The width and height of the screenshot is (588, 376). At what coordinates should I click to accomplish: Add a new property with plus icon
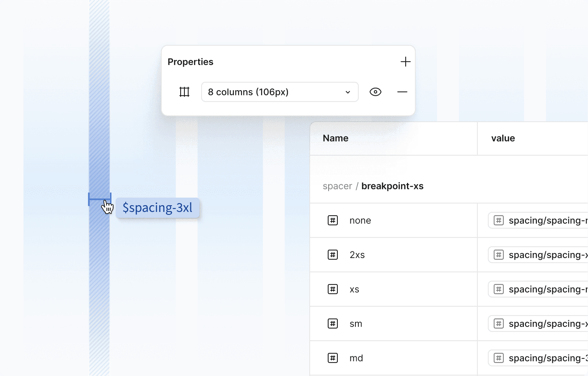405,62
